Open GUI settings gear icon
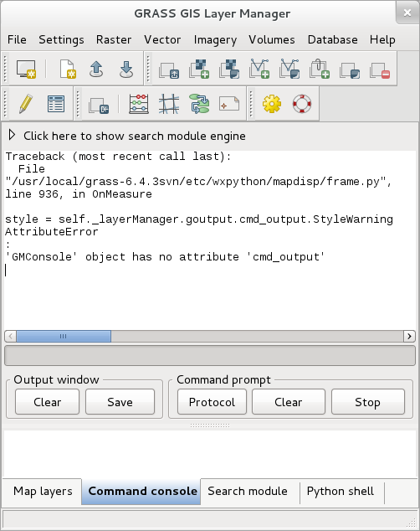420x531 pixels. click(272, 104)
